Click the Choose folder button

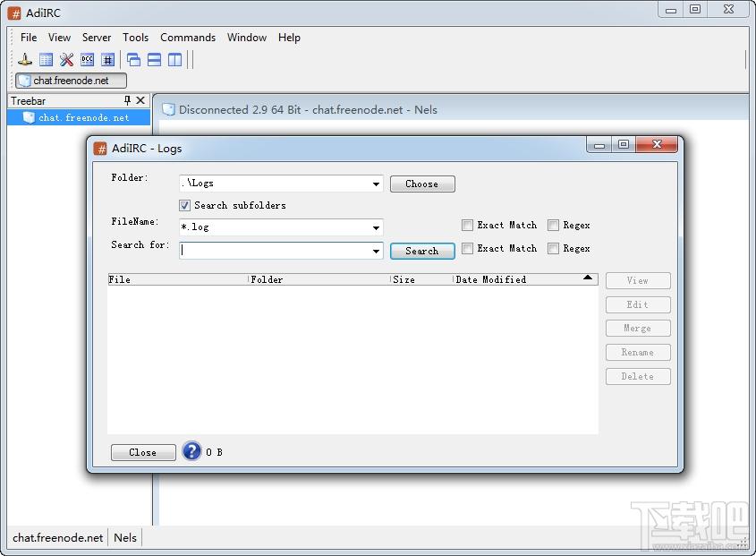pos(421,184)
